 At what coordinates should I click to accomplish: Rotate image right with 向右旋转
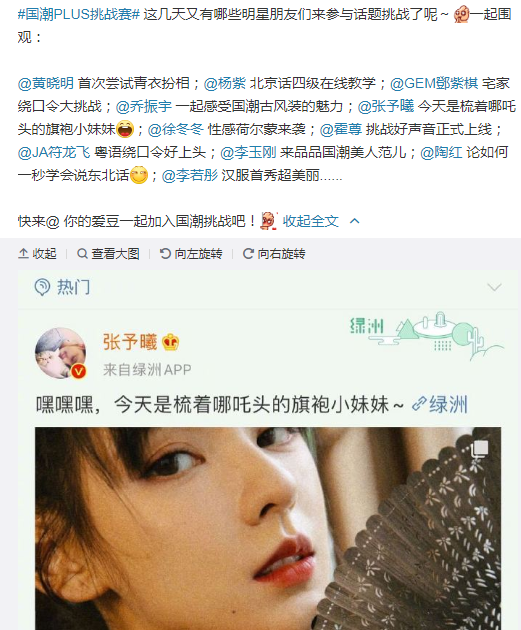[274, 254]
